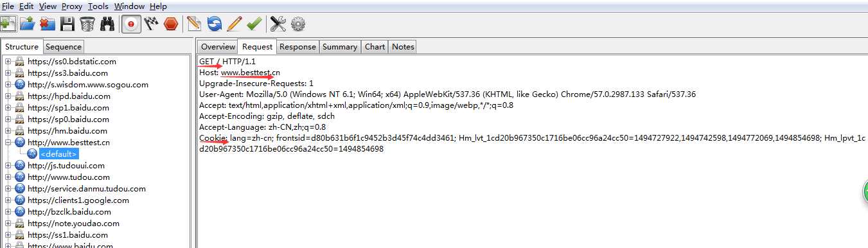Screen dimensions: 868x248
Task: Select the <default> request item
Action: pyautogui.click(x=58, y=154)
